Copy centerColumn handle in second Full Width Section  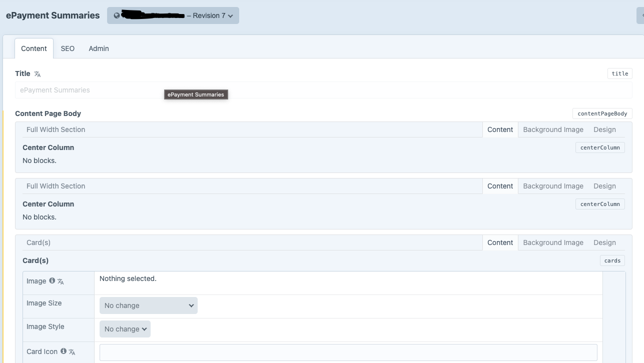[x=600, y=204]
